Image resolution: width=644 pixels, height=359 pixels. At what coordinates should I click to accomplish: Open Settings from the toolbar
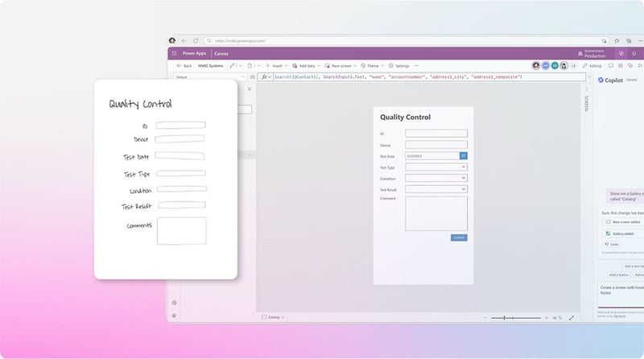coord(398,66)
